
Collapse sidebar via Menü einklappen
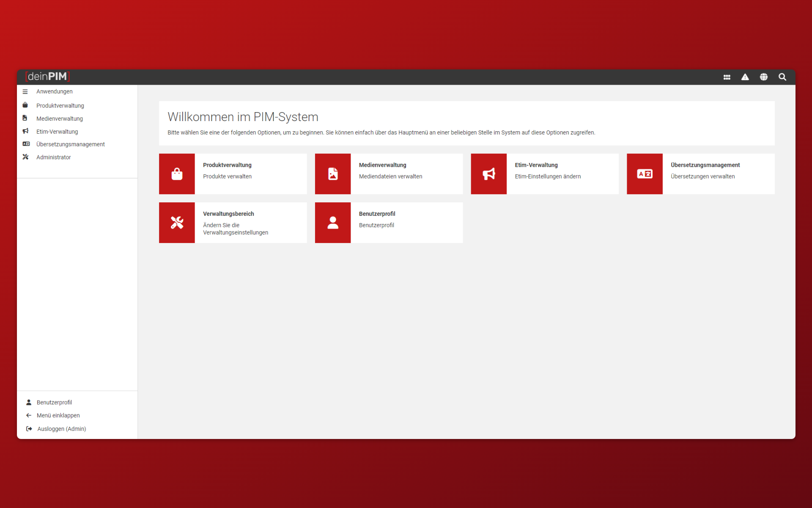58,415
